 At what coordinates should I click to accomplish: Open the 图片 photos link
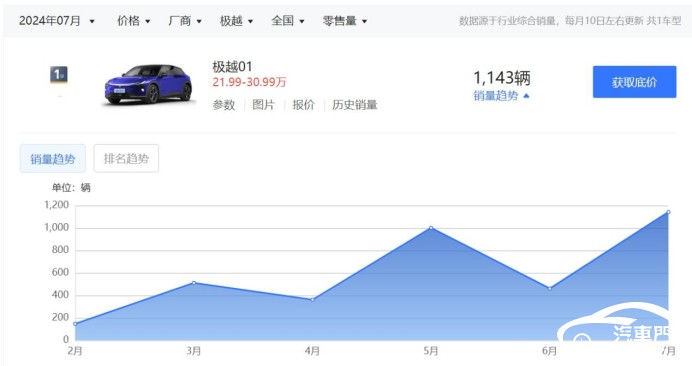[x=263, y=105]
